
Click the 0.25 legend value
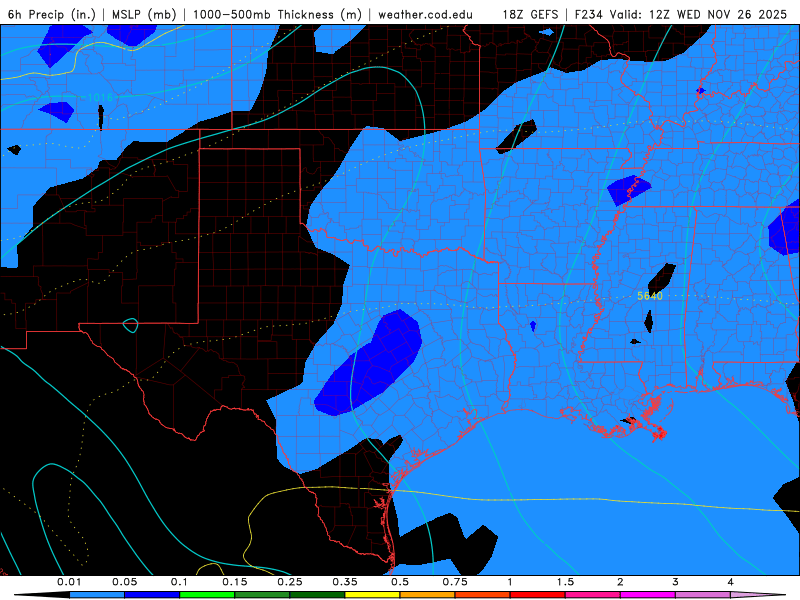click(x=290, y=582)
